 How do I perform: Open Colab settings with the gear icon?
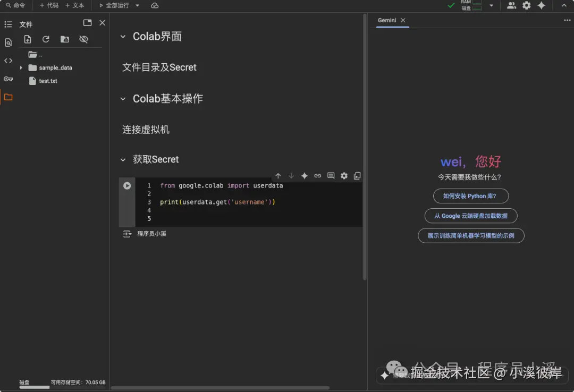525,5
